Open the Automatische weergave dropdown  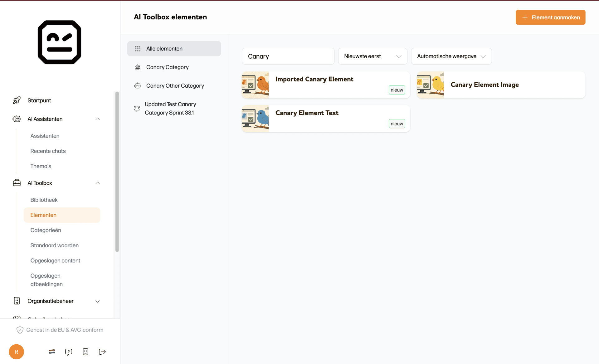click(x=451, y=56)
